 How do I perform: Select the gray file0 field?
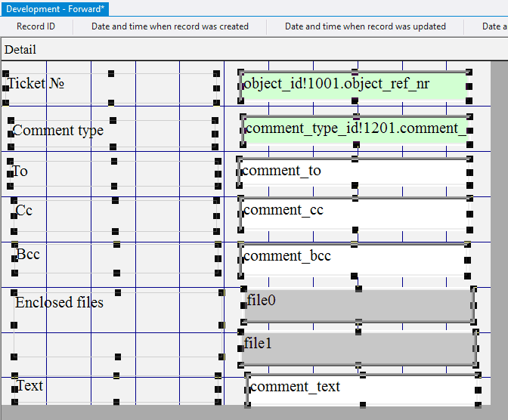click(358, 304)
